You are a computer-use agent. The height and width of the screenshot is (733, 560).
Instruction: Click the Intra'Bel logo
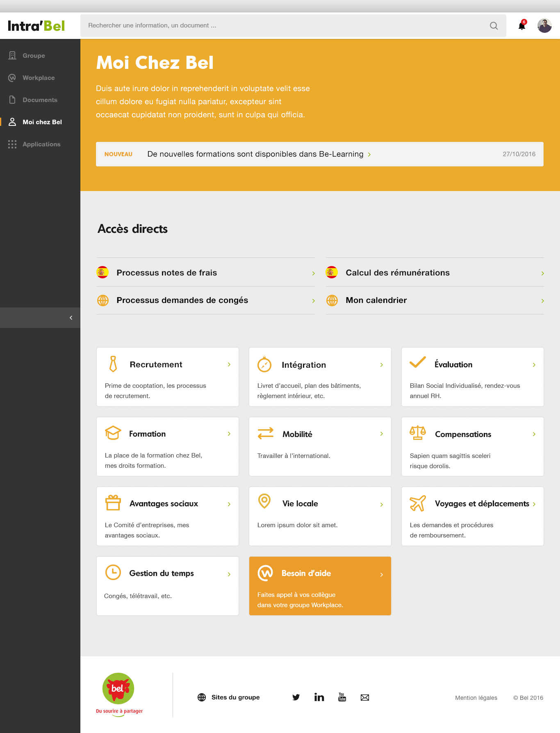click(36, 26)
